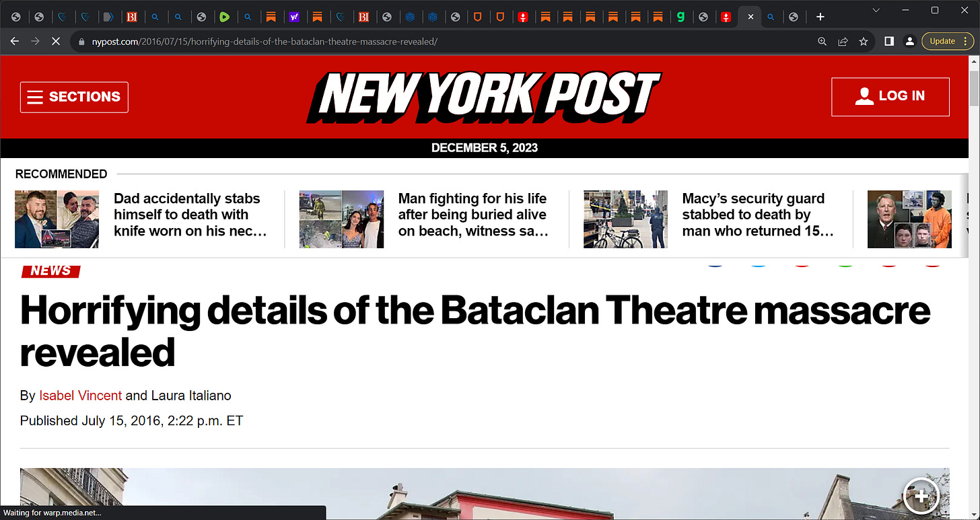Switch to the green play icon tab
This screenshot has width=980, height=520.
point(225,17)
